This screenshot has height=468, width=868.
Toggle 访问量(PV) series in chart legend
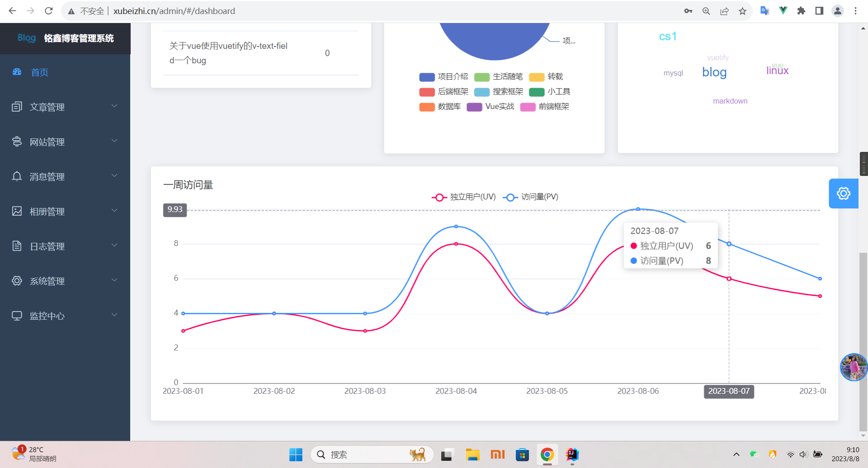coord(531,197)
